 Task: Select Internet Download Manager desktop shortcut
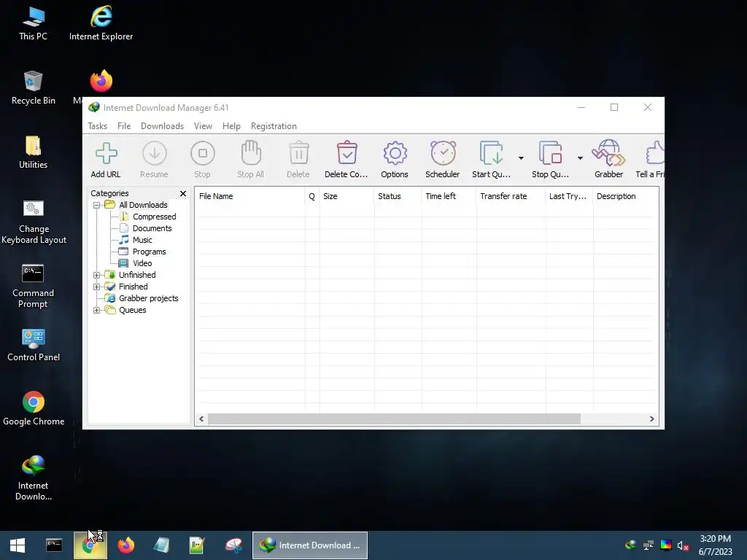[x=34, y=478]
